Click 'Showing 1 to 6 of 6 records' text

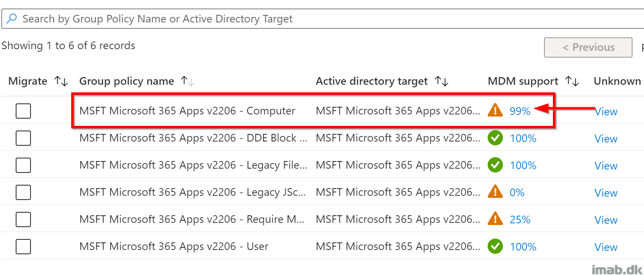[x=69, y=46]
